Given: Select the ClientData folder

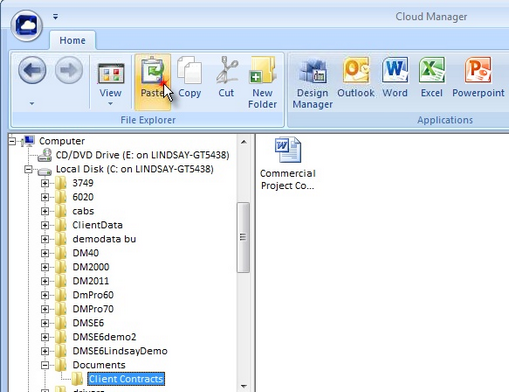Looking at the screenshot, I should tap(97, 225).
